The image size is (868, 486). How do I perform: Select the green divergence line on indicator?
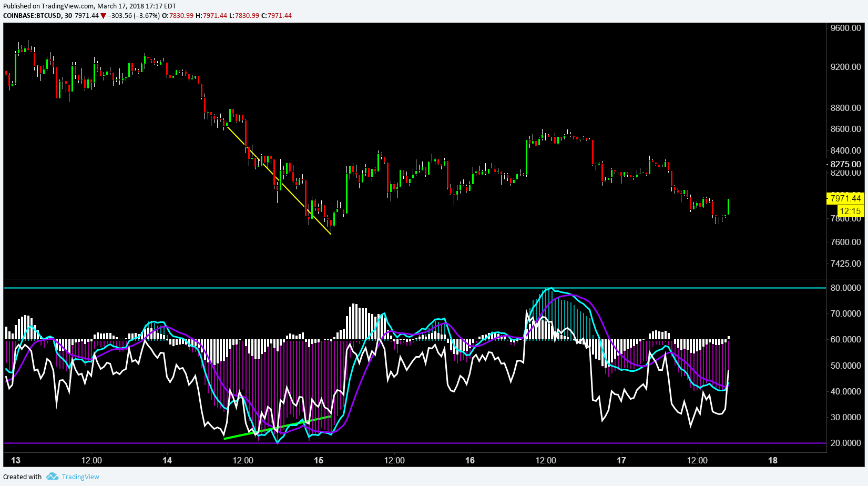(277, 428)
